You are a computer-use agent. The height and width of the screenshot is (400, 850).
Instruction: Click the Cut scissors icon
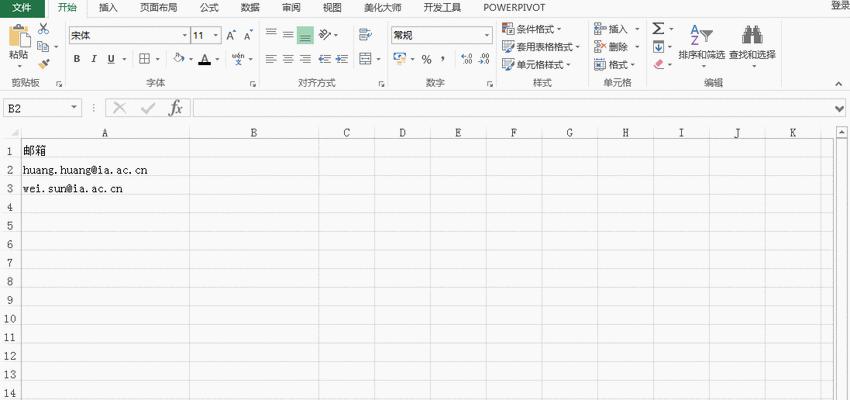(x=43, y=29)
